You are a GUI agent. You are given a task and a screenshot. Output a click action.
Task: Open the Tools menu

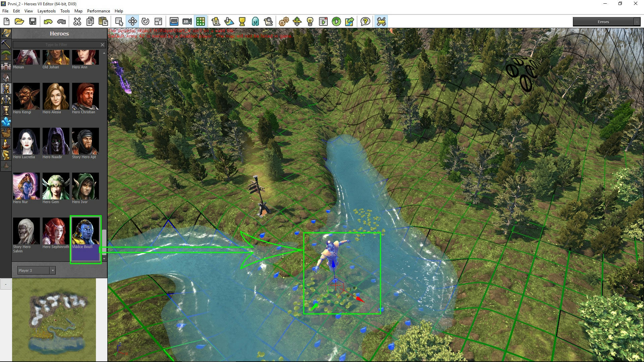[x=65, y=11]
